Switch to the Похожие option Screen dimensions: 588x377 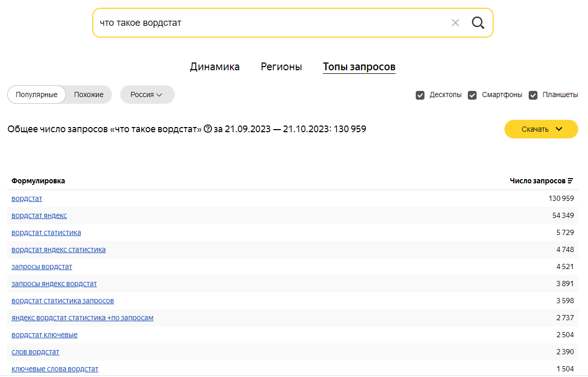89,95
